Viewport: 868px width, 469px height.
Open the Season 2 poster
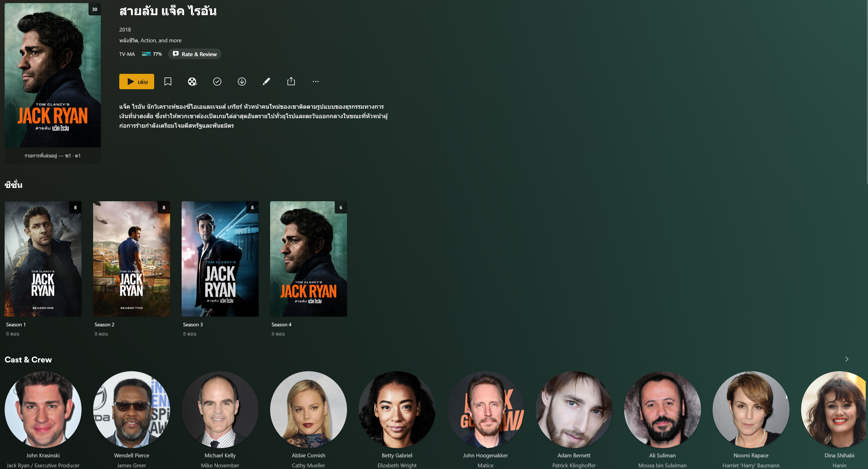click(131, 259)
